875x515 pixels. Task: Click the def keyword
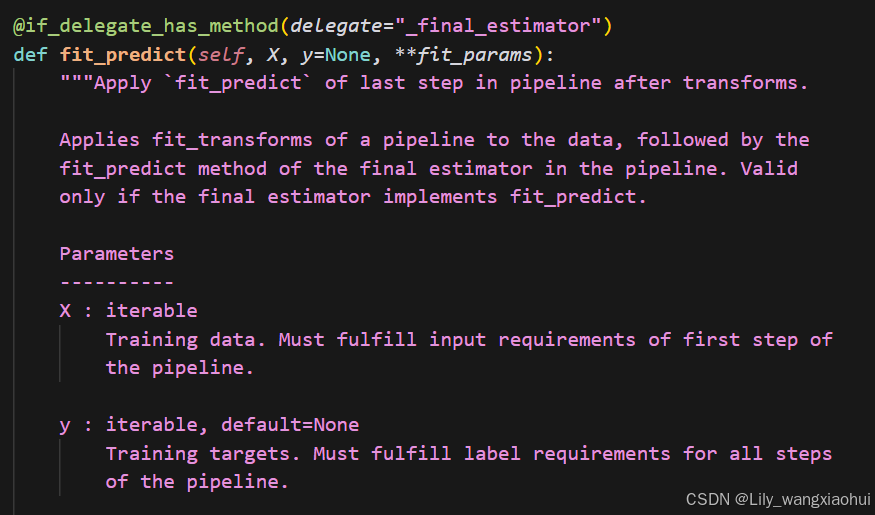pyautogui.click(x=30, y=55)
